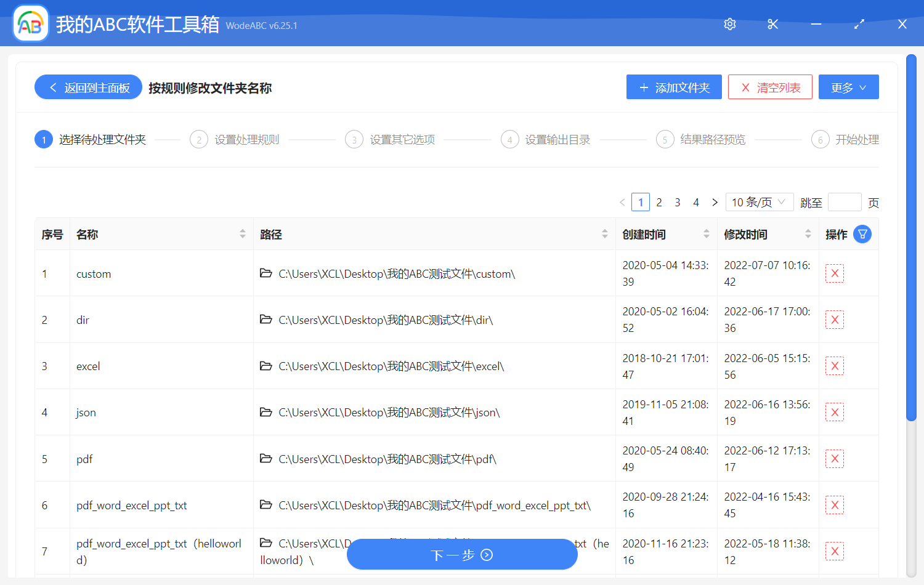Open the 10条/页 page size selector

[x=759, y=202]
